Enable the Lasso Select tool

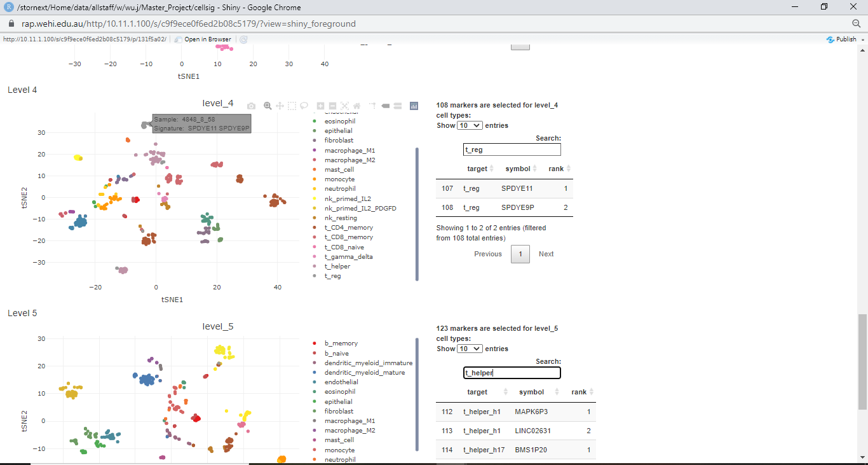point(304,106)
